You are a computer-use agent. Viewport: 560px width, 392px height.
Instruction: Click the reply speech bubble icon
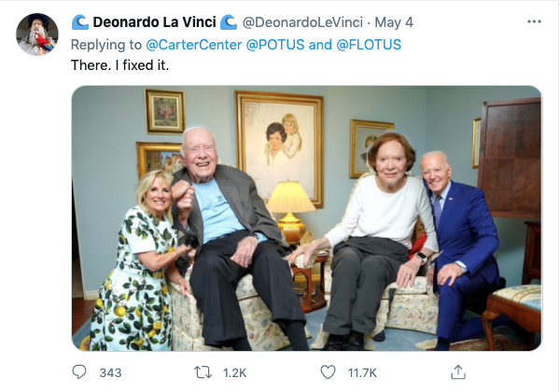tap(79, 371)
